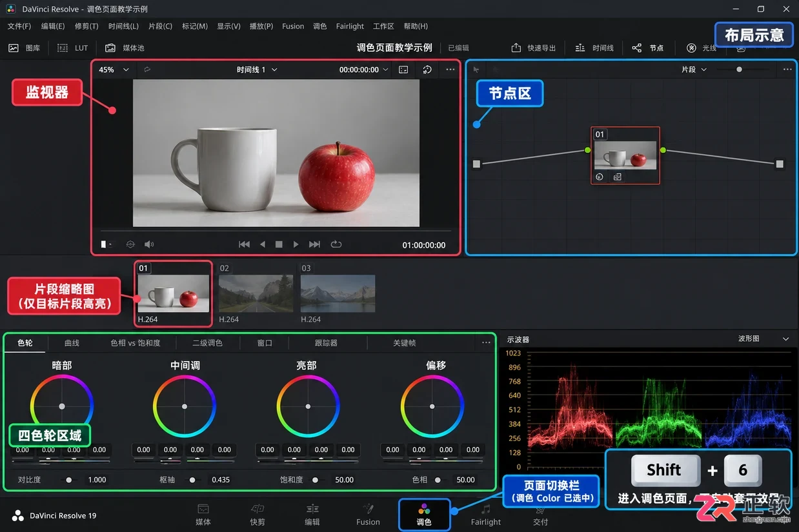The image size is (799, 532).
Task: Toggle the 光线 panel button
Action: click(702, 48)
